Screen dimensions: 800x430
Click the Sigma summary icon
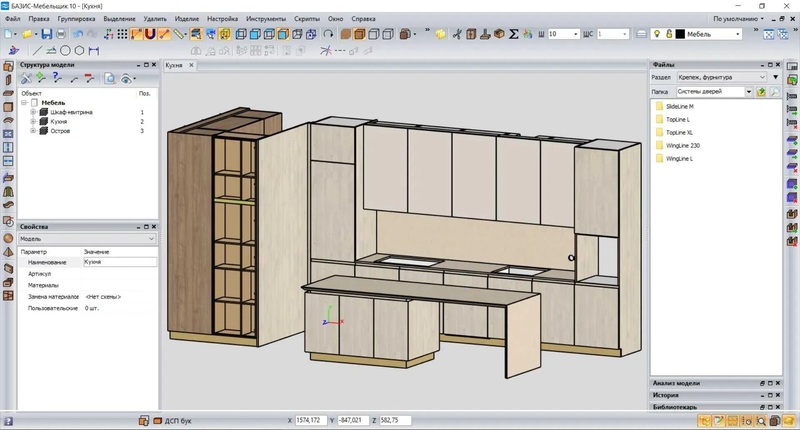click(x=514, y=34)
